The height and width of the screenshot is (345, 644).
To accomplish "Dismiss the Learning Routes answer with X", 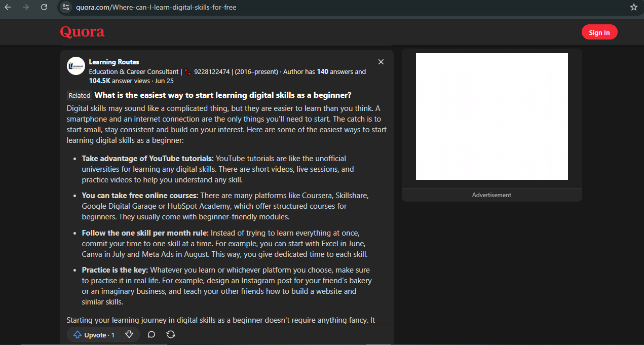I will [381, 62].
